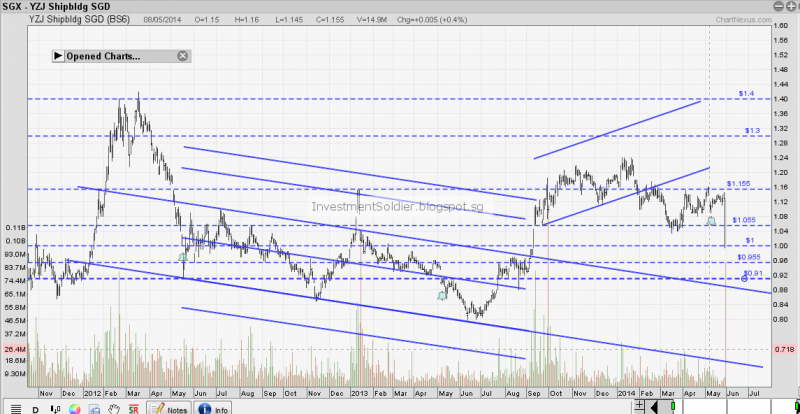Click the $1.4 price level label
The image size is (800, 414).
point(746,93)
